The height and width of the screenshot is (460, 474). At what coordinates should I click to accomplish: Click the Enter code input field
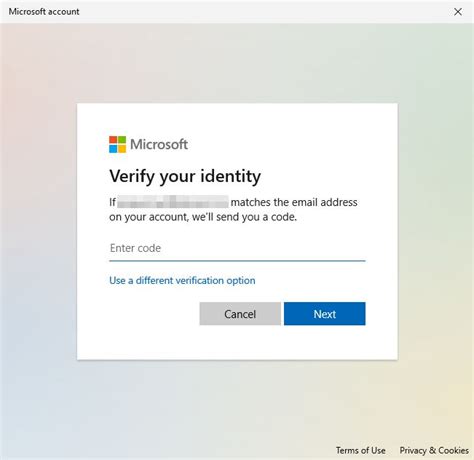pos(237,248)
